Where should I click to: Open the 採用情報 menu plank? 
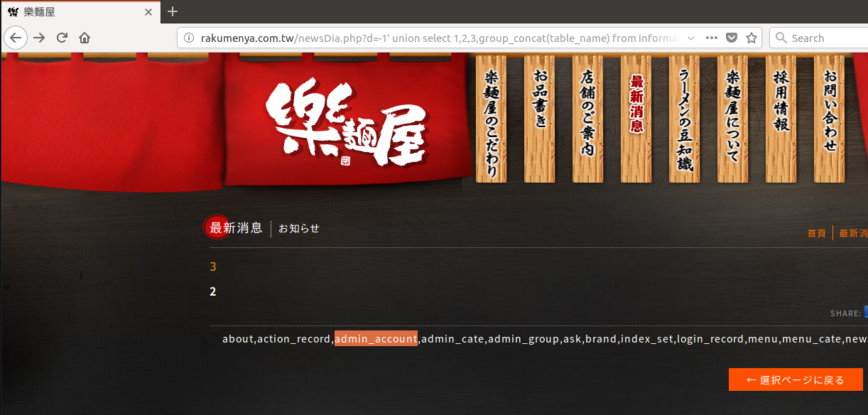click(781, 118)
